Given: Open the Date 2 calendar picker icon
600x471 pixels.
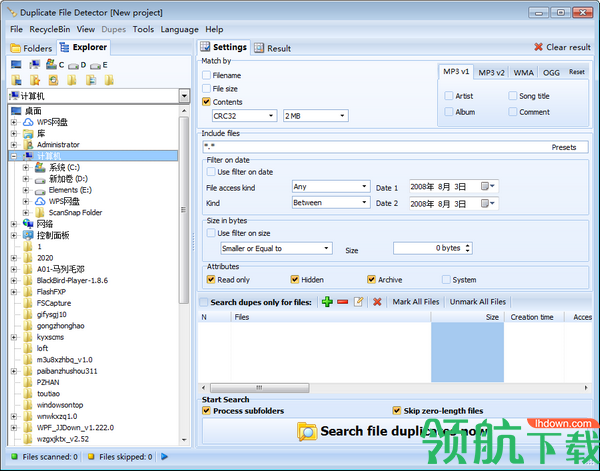Looking at the screenshot, I should (488, 203).
